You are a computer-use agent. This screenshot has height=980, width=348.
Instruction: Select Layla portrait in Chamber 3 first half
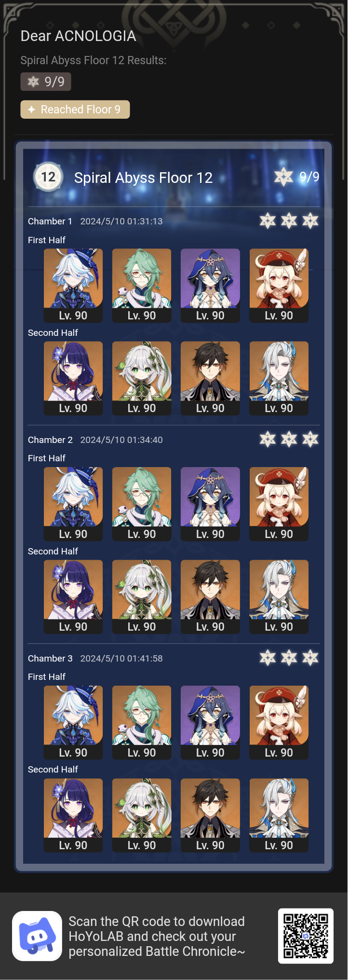(210, 722)
